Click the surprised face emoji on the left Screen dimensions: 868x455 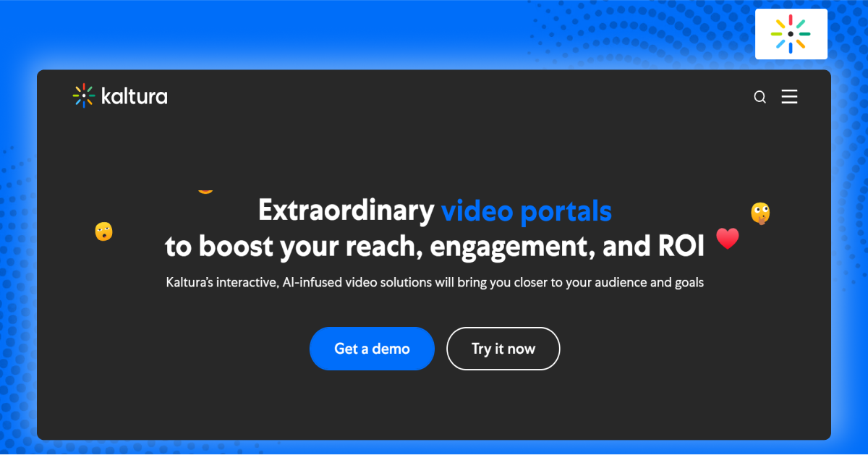click(x=103, y=231)
